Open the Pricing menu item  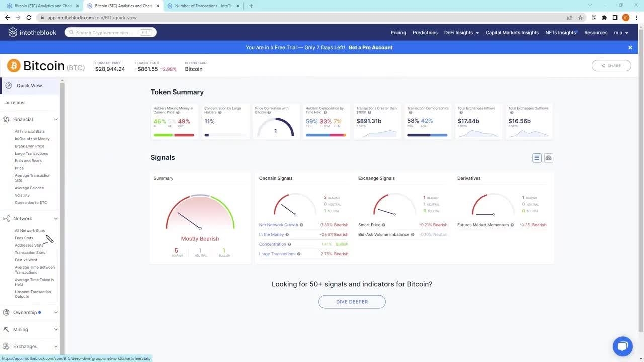pos(398,33)
